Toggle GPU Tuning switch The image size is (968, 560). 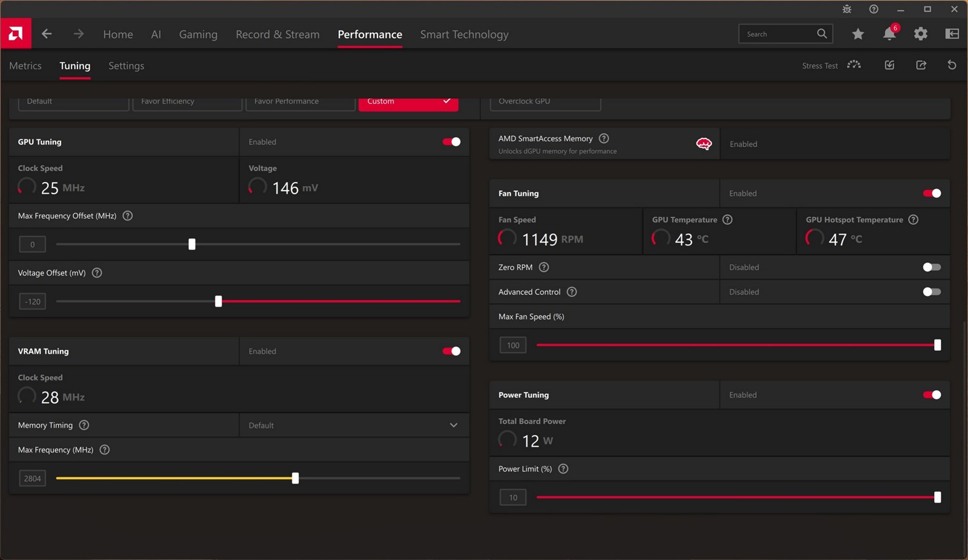coord(451,142)
